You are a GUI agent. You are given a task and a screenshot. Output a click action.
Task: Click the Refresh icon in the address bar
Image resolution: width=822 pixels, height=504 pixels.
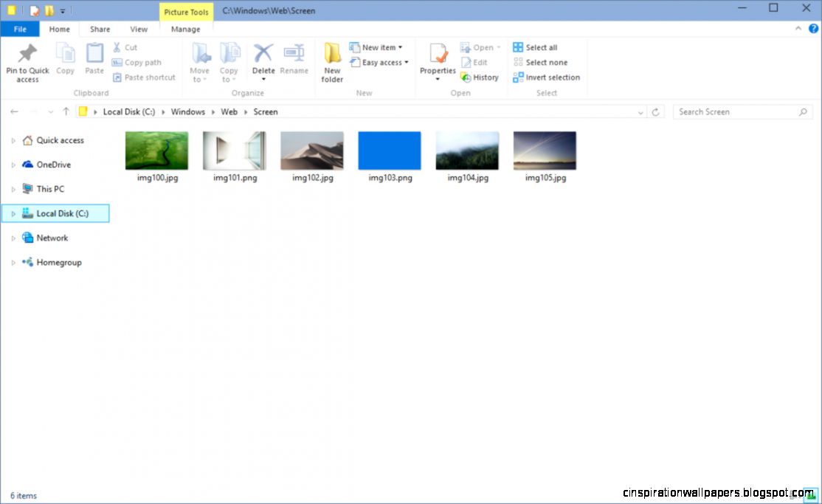click(x=656, y=111)
